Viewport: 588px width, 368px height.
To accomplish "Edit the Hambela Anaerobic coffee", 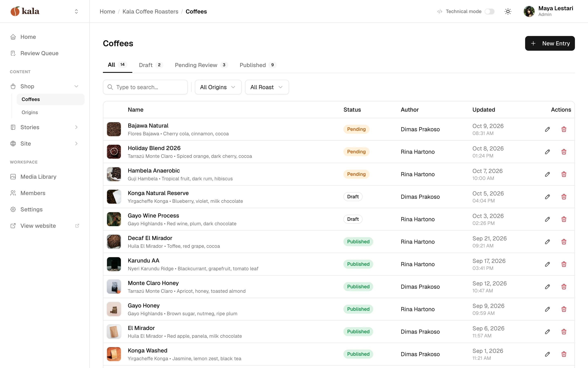I will point(547,174).
